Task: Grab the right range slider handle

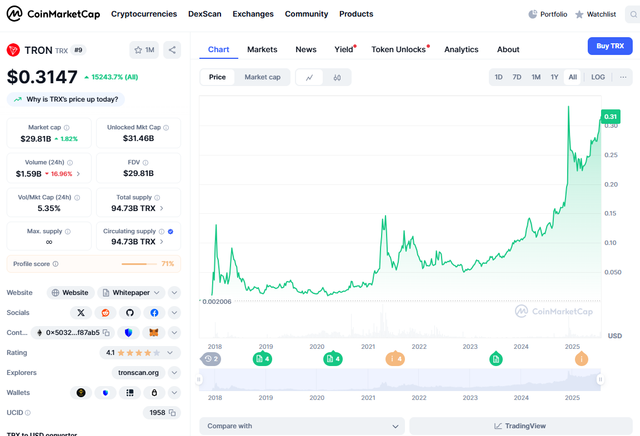Action: (600, 380)
